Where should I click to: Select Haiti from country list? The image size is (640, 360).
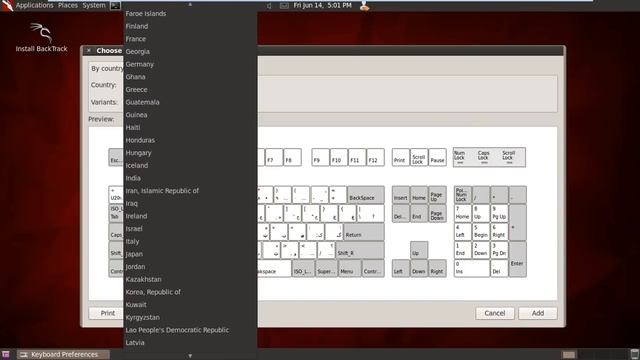[190, 127]
